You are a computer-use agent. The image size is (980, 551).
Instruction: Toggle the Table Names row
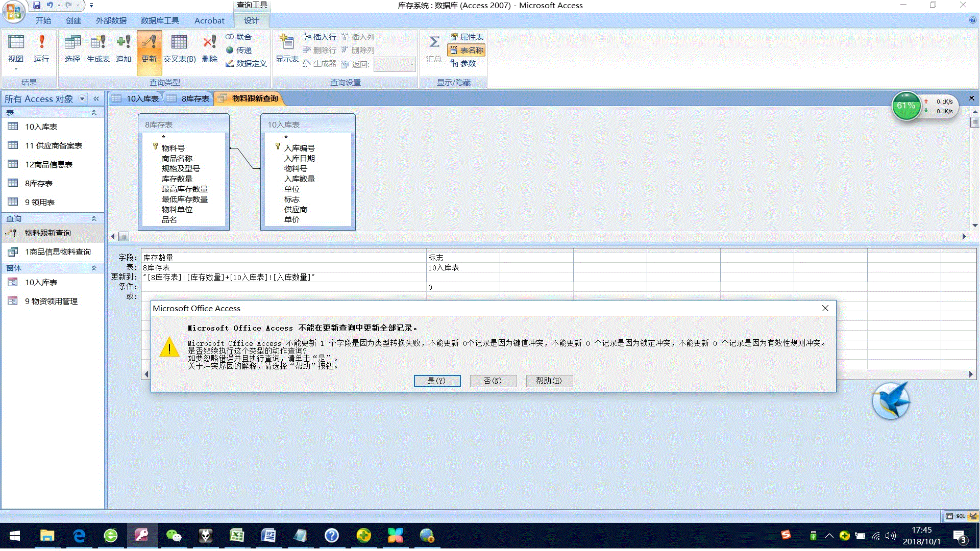pos(466,50)
